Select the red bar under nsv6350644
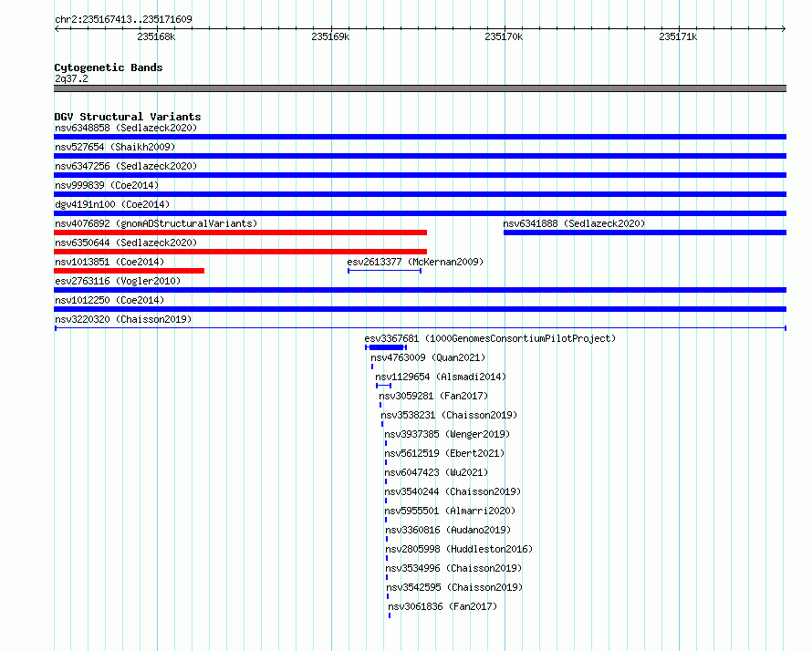This screenshot has height=651, width=812. click(x=240, y=252)
